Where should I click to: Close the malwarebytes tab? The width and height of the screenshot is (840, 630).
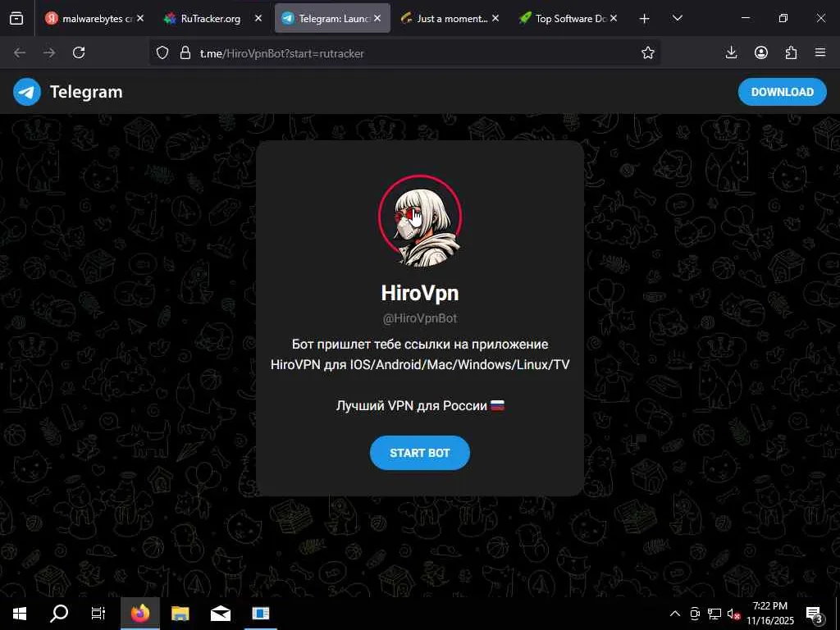pos(139,18)
